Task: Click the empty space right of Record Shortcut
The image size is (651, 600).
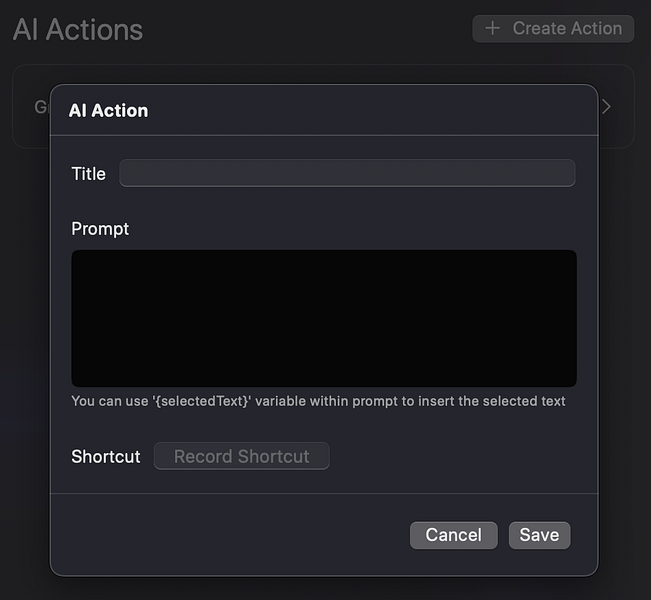Action: [x=450, y=457]
